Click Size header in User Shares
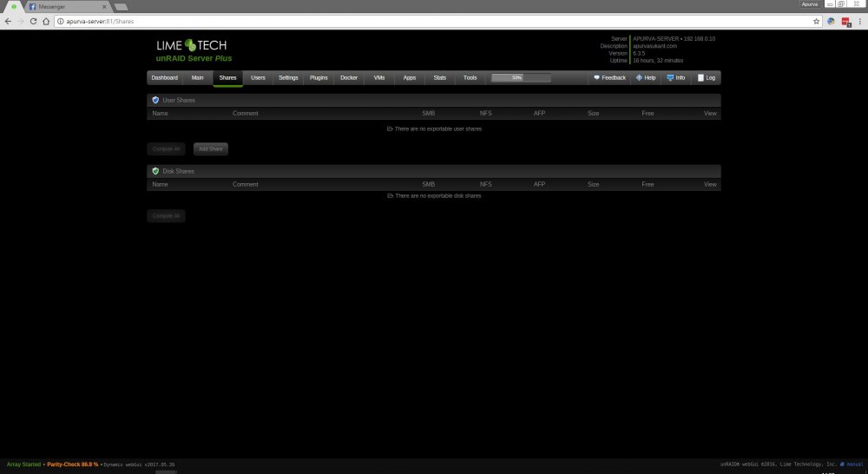The image size is (868, 474). pyautogui.click(x=594, y=114)
